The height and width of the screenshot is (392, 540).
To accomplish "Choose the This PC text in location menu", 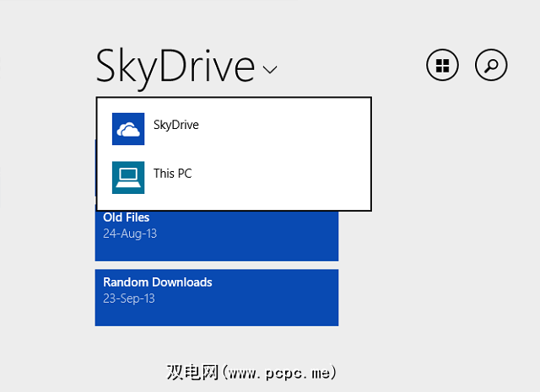I will coord(173,174).
